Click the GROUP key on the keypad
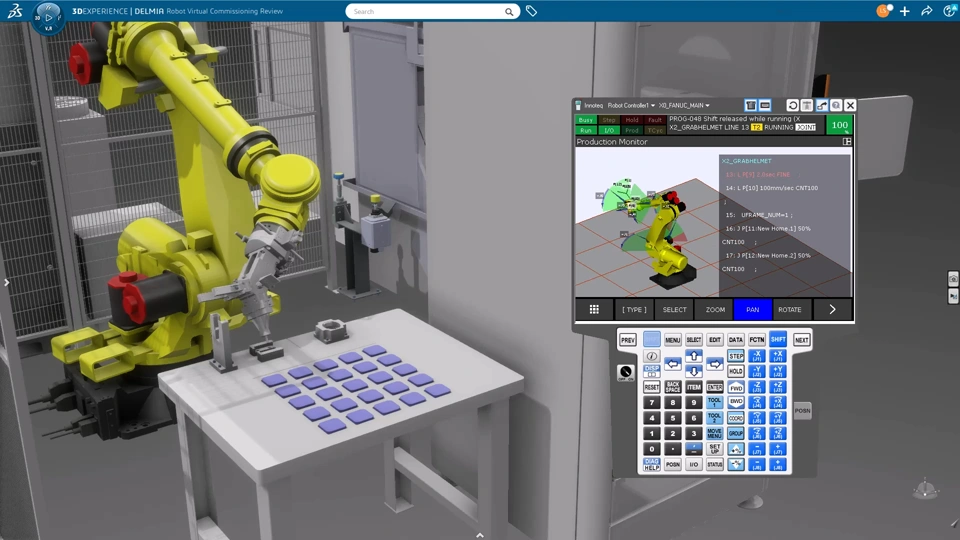This screenshot has height=540, width=960. 736,433
